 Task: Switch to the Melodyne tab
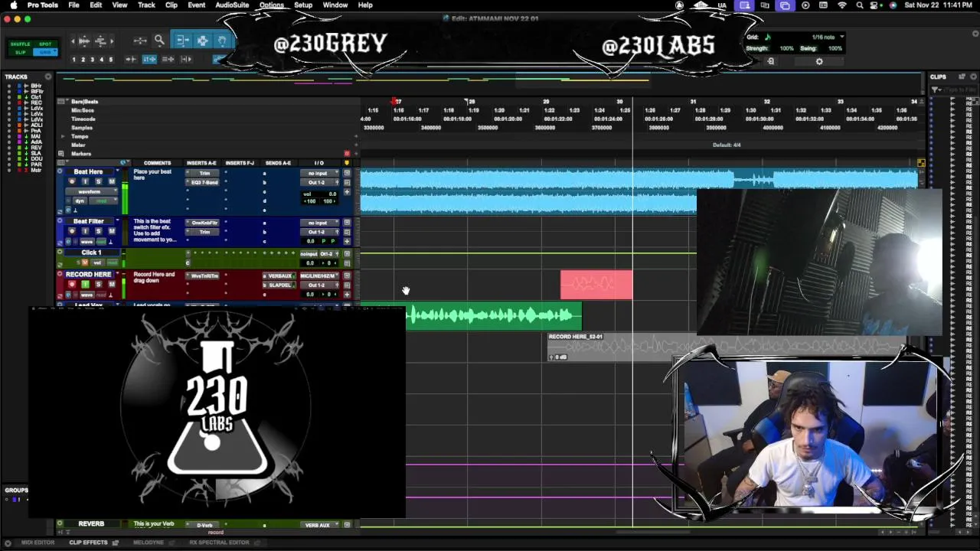149,543
